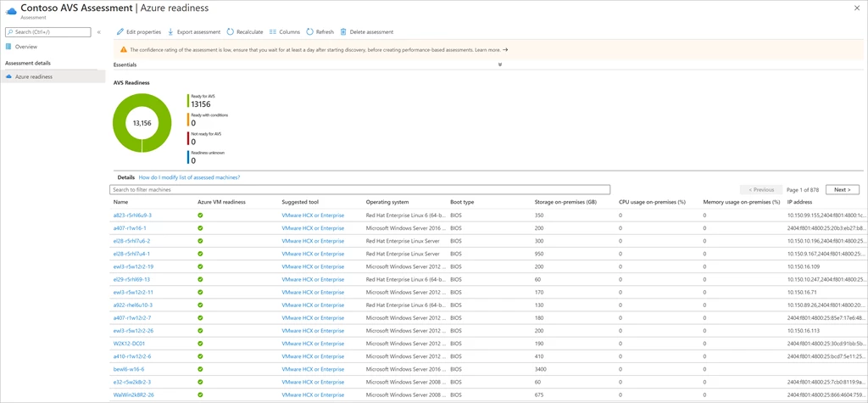This screenshot has height=403, width=868.
Task: Click the Overview sidebar icon
Action: click(8, 47)
